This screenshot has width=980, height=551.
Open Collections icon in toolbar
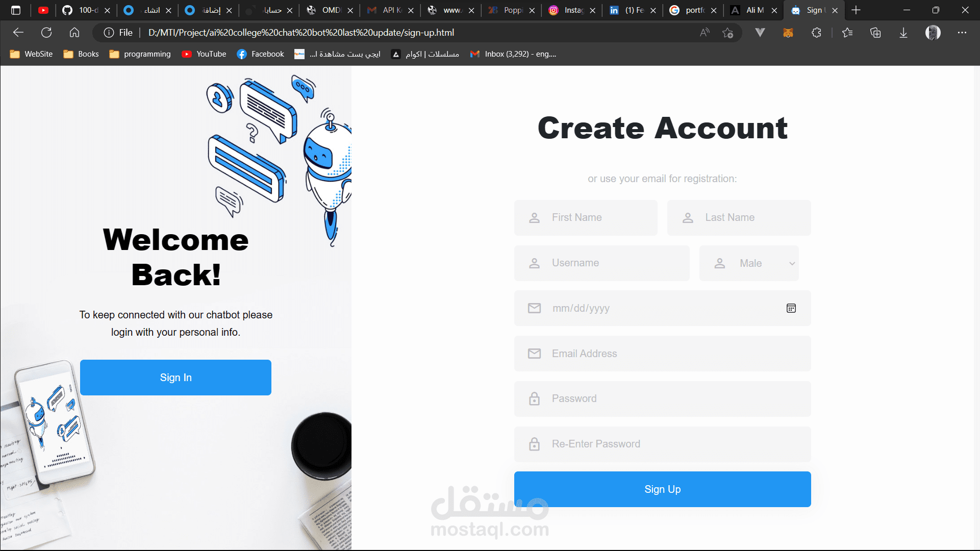875,33
